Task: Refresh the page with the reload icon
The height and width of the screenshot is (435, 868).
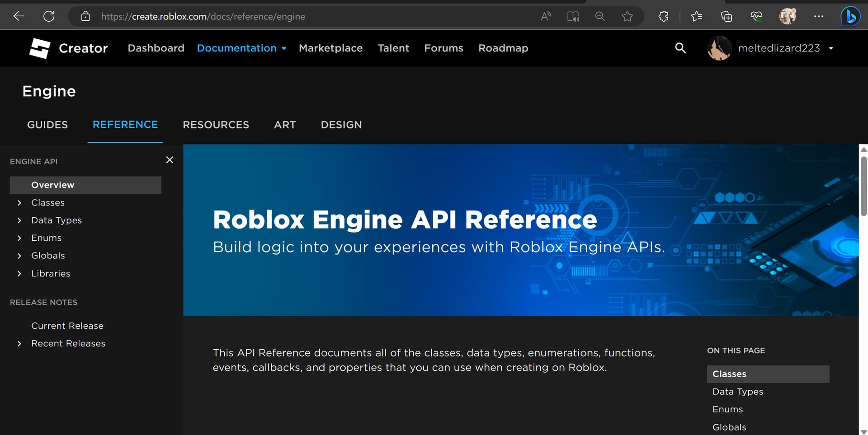Action: (49, 16)
